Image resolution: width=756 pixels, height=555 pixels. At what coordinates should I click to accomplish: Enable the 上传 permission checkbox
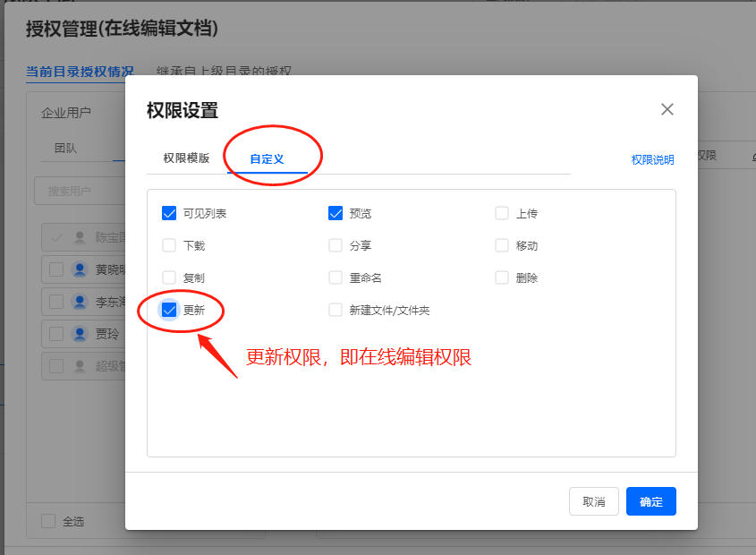[x=502, y=213]
